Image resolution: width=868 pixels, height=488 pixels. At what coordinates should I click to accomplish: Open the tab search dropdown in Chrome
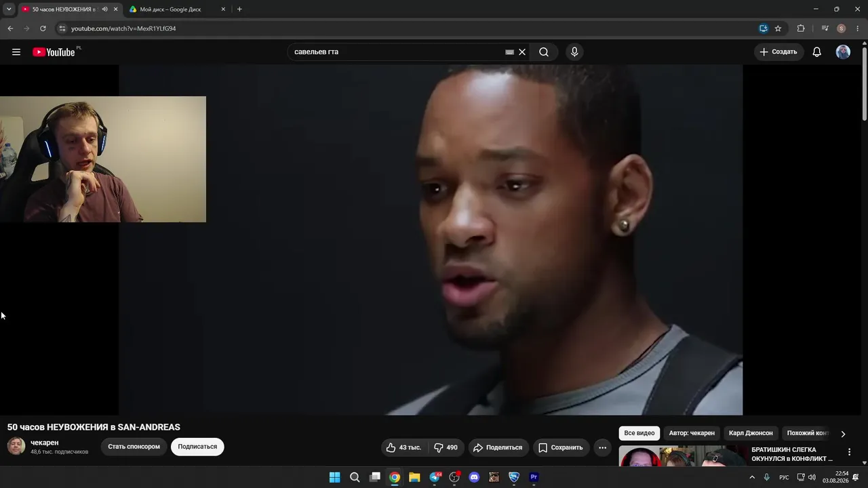coord(9,9)
